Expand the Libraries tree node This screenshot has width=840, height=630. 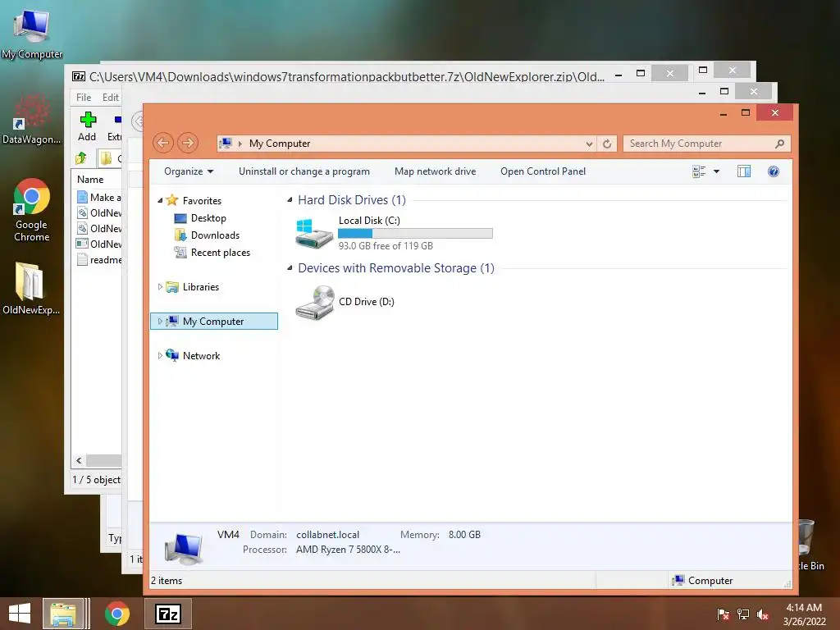click(160, 287)
